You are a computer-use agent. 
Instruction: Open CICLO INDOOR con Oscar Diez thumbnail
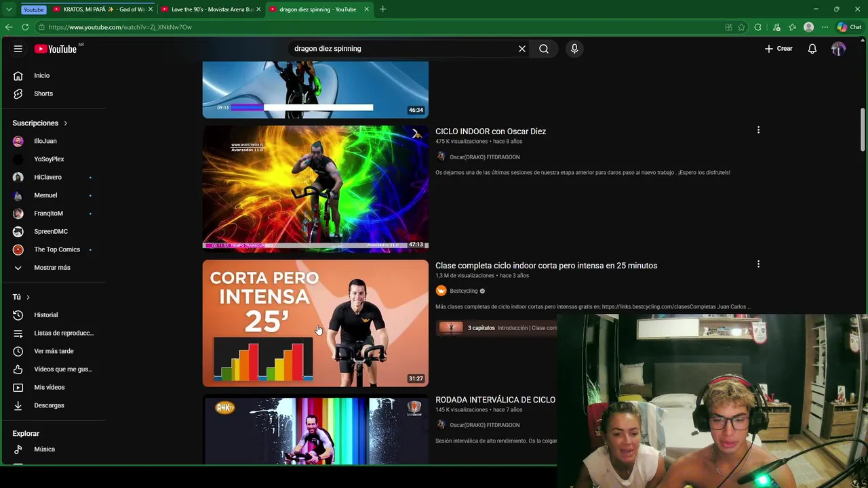[x=315, y=188]
